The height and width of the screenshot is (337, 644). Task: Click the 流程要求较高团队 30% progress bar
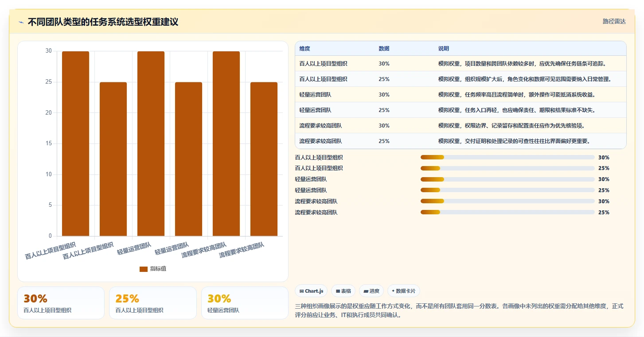tap(507, 201)
